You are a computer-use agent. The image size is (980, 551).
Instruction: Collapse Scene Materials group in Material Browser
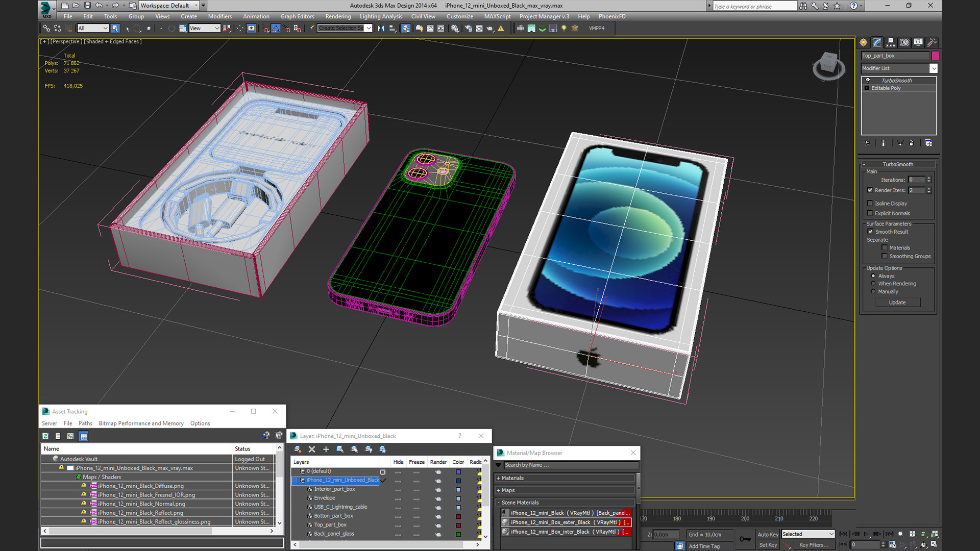499,503
